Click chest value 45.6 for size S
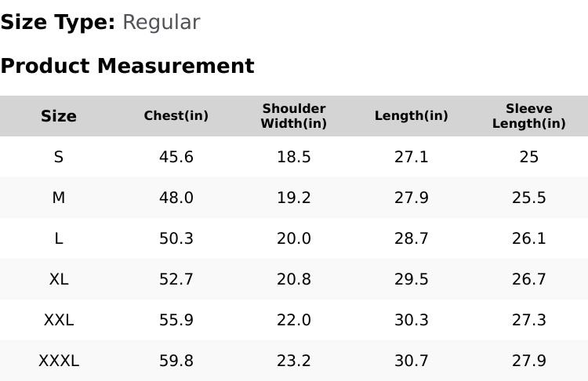Image resolution: width=588 pixels, height=381 pixels. pos(176,157)
